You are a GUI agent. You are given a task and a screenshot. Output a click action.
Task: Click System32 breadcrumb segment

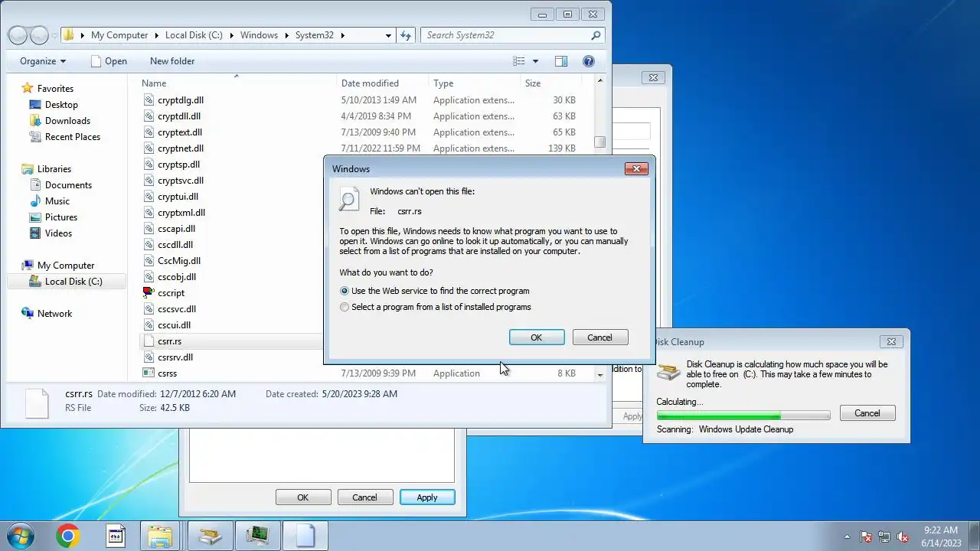point(315,35)
